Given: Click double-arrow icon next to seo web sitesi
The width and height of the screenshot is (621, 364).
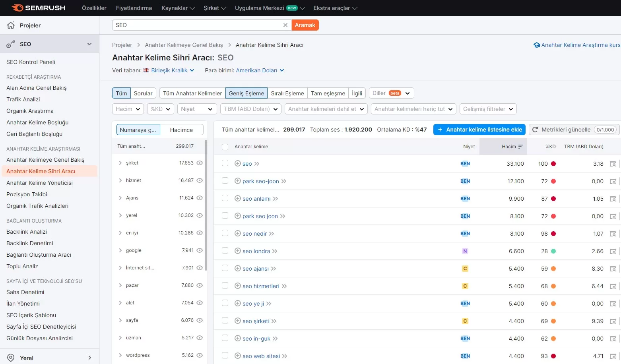Looking at the screenshot, I should [x=285, y=356].
